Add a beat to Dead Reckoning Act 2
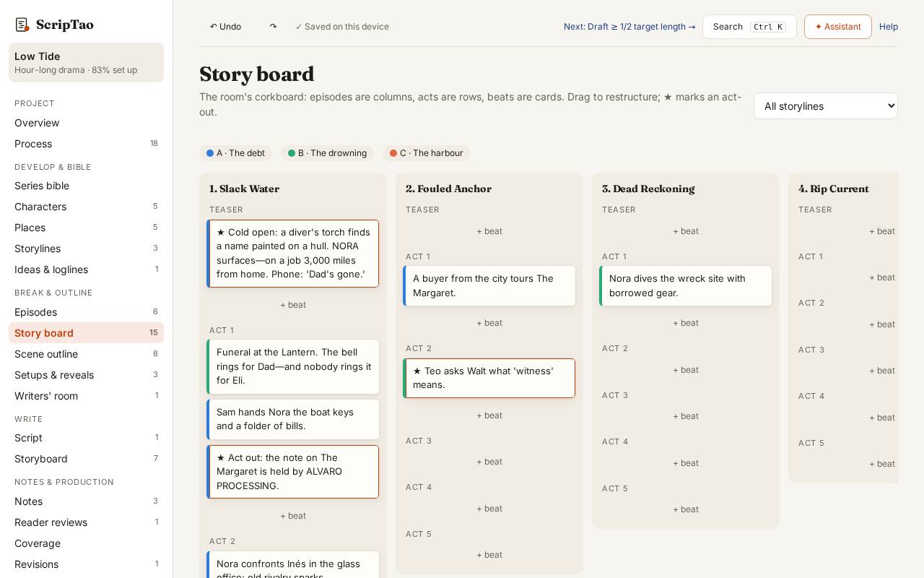 [686, 370]
